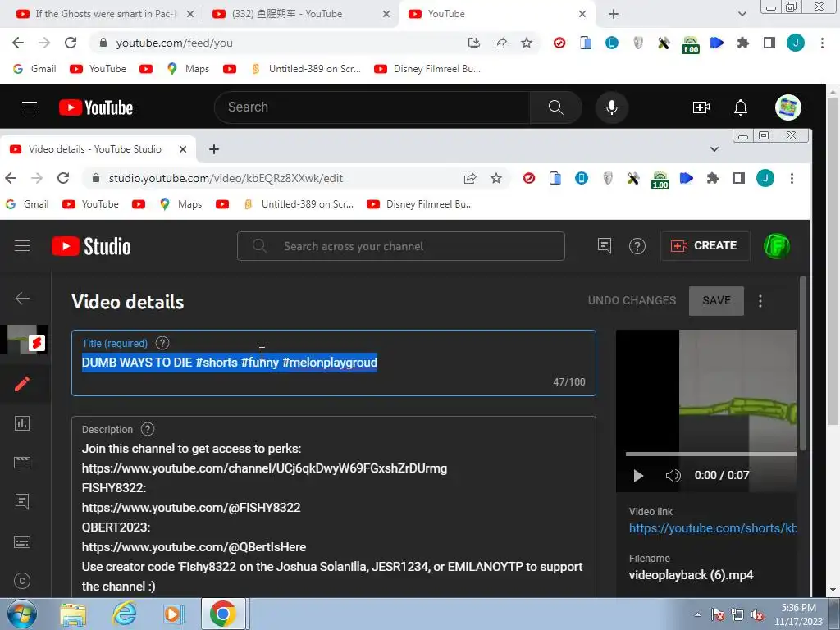This screenshot has width=840, height=630.
Task: Click YouTube logo in background window
Action: point(96,107)
